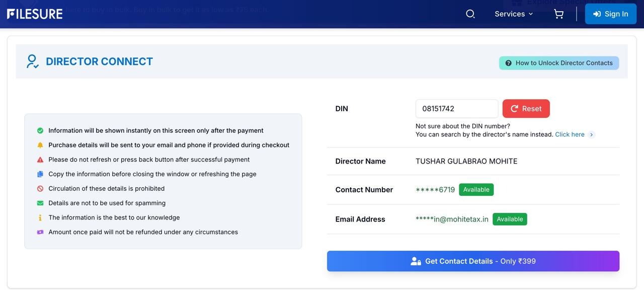Click the blue copy documents icon
Screen dimensions: 644x298
pos(40,174)
